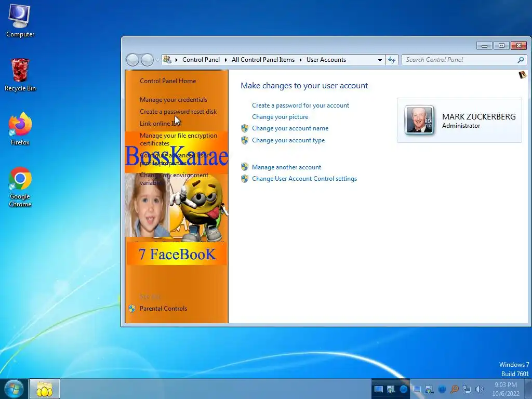Click the shield beside Change User Account Control
Image resolution: width=532 pixels, height=399 pixels.
(245, 179)
